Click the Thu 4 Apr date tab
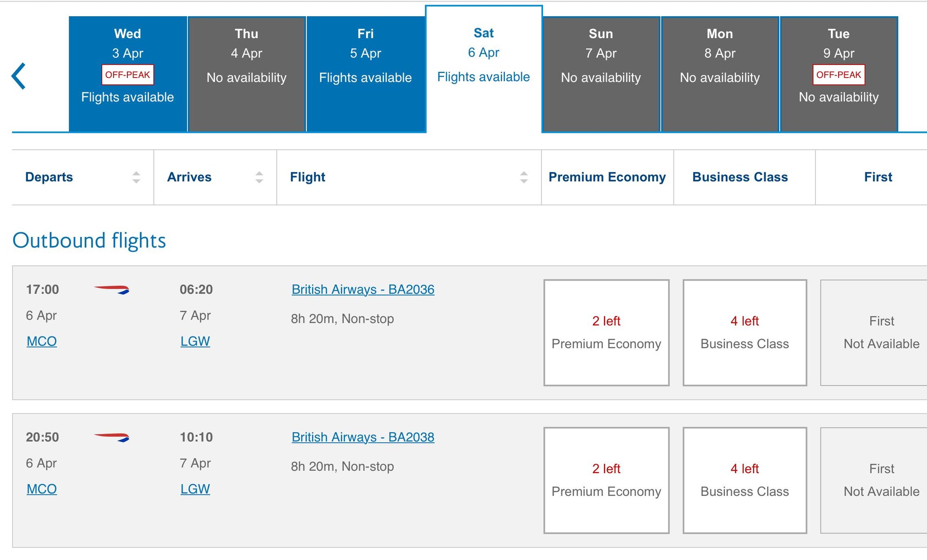Viewport: 927px width, 560px height. (x=246, y=74)
